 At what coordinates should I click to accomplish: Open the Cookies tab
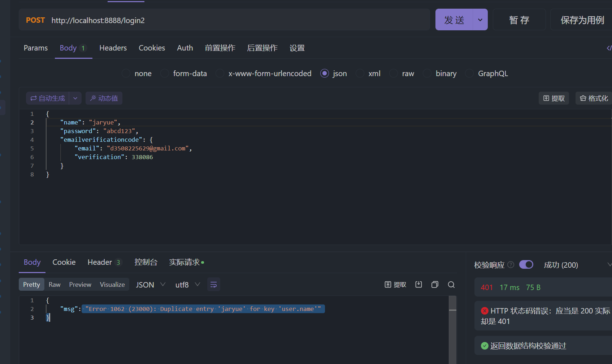pyautogui.click(x=152, y=48)
